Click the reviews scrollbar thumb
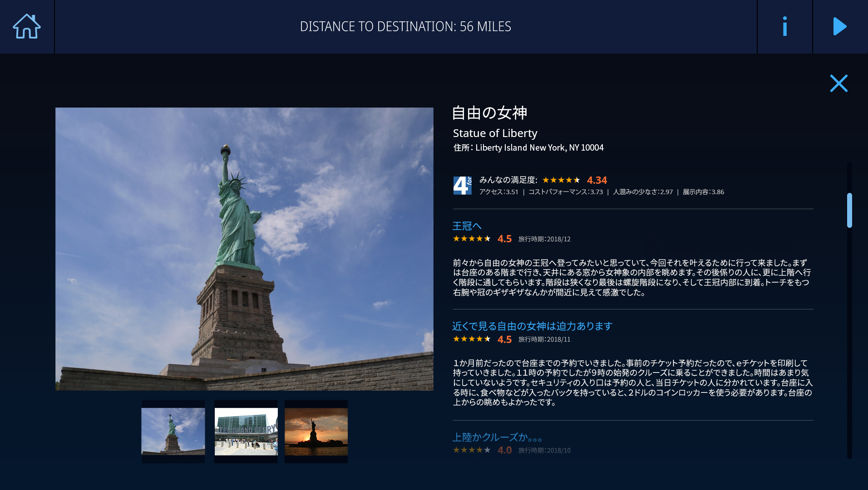 click(x=849, y=210)
